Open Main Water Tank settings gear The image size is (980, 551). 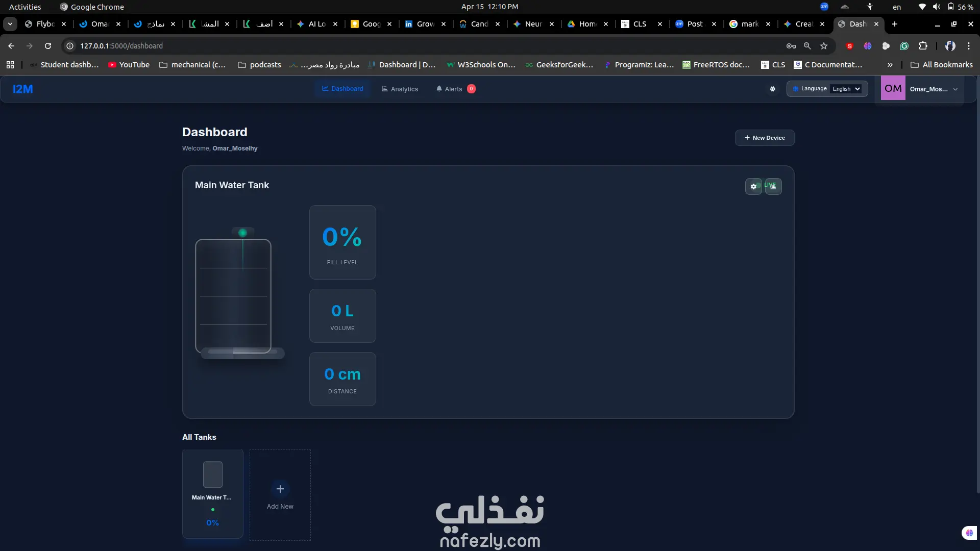(x=753, y=187)
